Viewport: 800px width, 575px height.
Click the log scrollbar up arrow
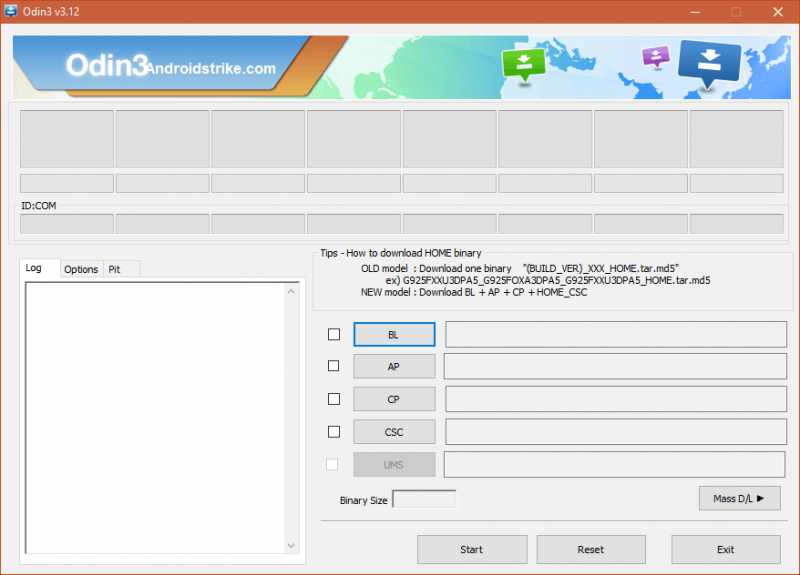click(291, 291)
